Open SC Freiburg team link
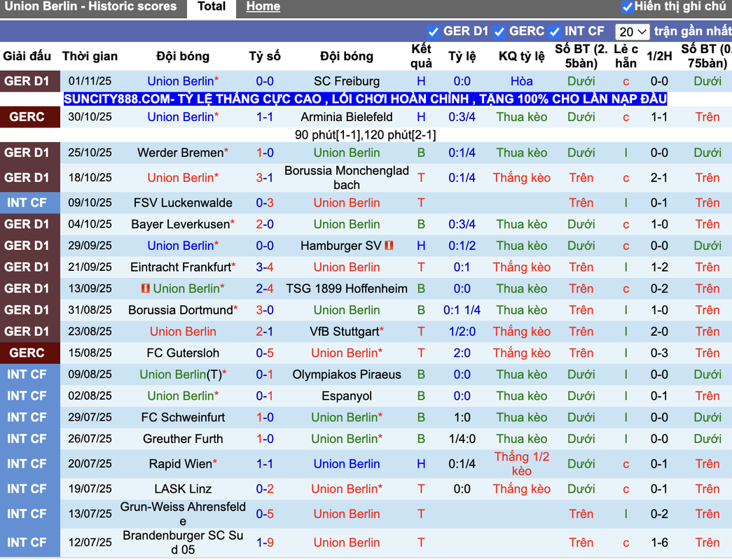 click(347, 81)
